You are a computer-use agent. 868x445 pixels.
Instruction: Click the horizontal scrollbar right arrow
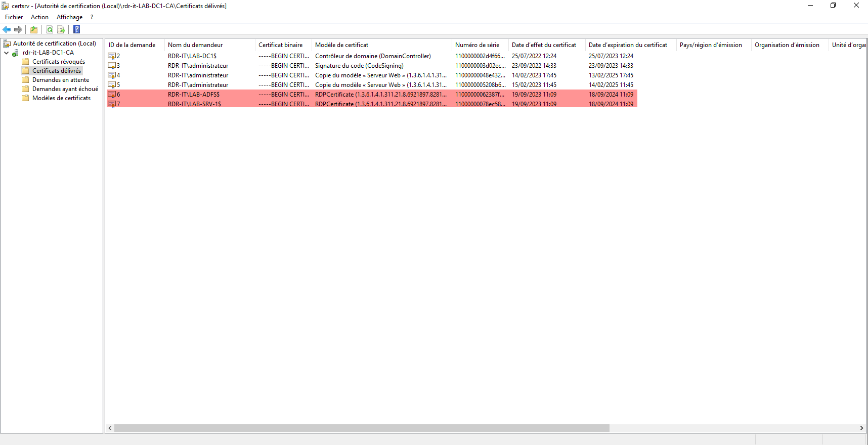[x=861, y=428]
